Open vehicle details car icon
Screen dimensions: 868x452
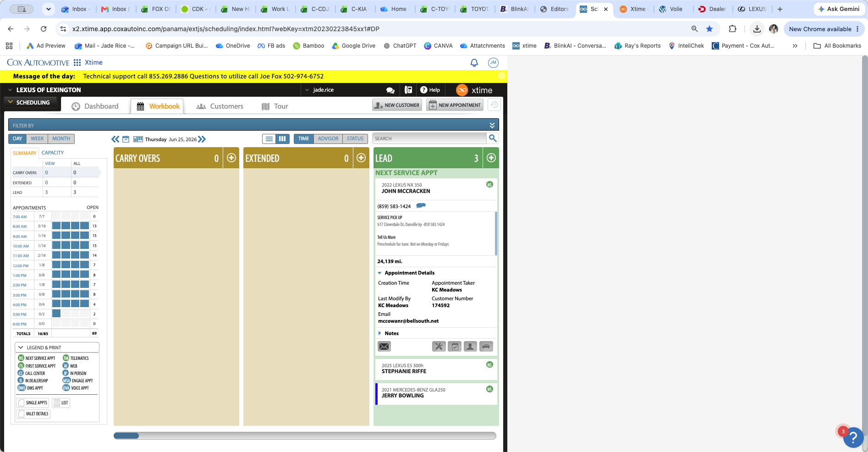486,347
